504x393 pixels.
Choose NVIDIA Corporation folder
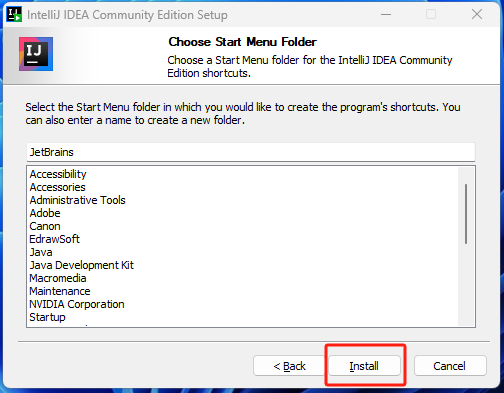[77, 304]
